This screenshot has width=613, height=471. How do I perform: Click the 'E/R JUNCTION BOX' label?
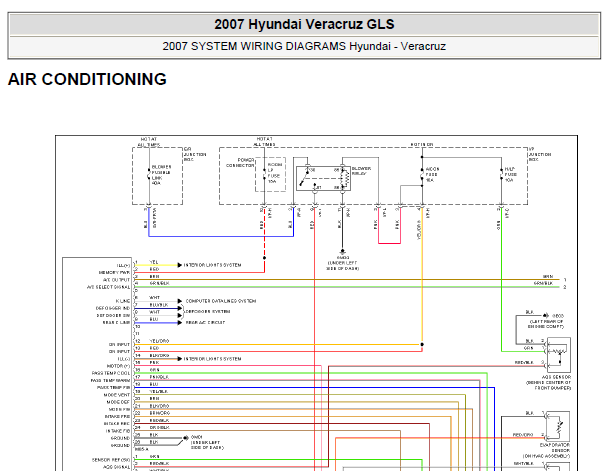pyautogui.click(x=195, y=154)
